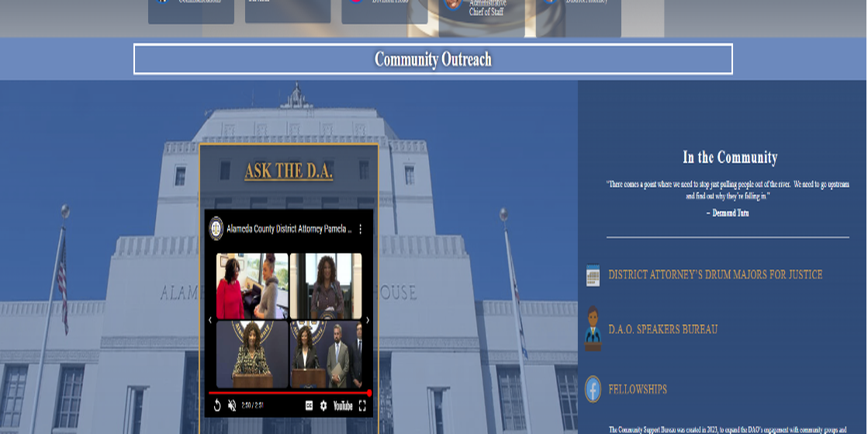Enter fullscreen mode for the video

tap(362, 406)
